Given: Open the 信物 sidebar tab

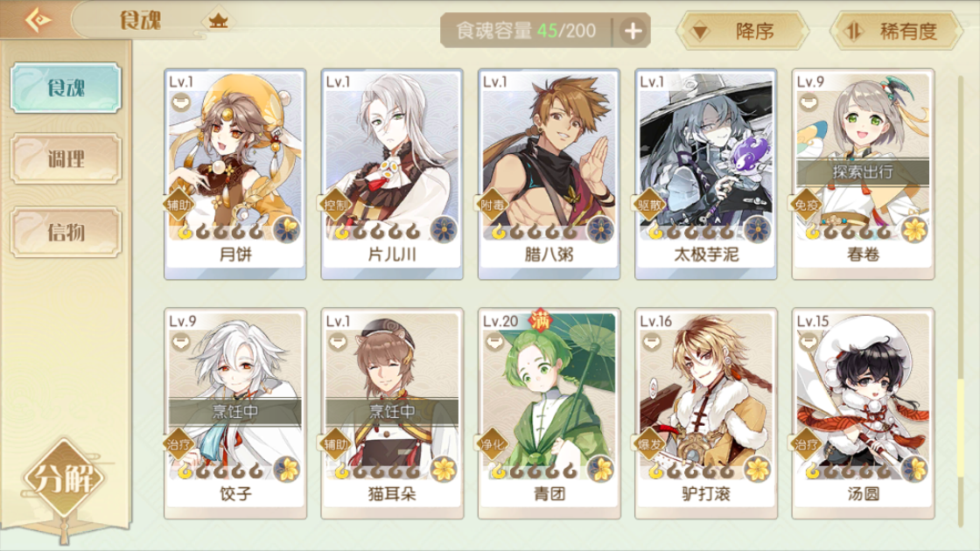Looking at the screenshot, I should 66,233.
